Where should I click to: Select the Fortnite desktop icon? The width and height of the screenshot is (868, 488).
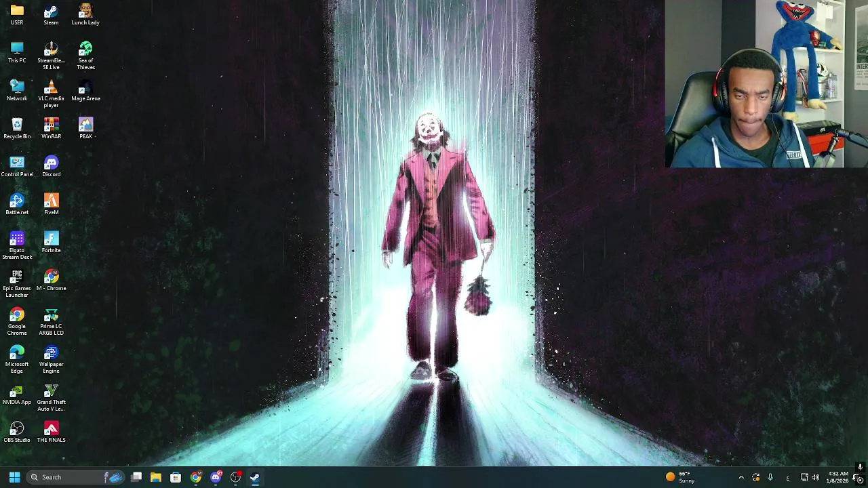pos(51,243)
